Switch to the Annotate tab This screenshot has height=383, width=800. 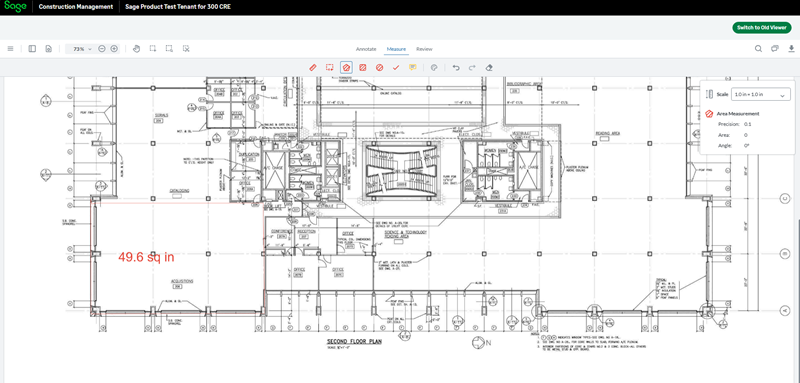click(366, 49)
